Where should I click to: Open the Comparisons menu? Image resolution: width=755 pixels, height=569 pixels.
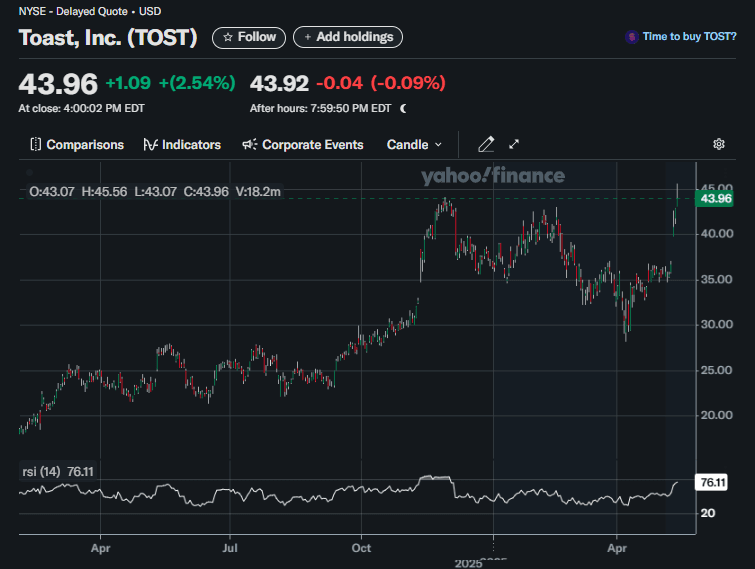[84, 145]
